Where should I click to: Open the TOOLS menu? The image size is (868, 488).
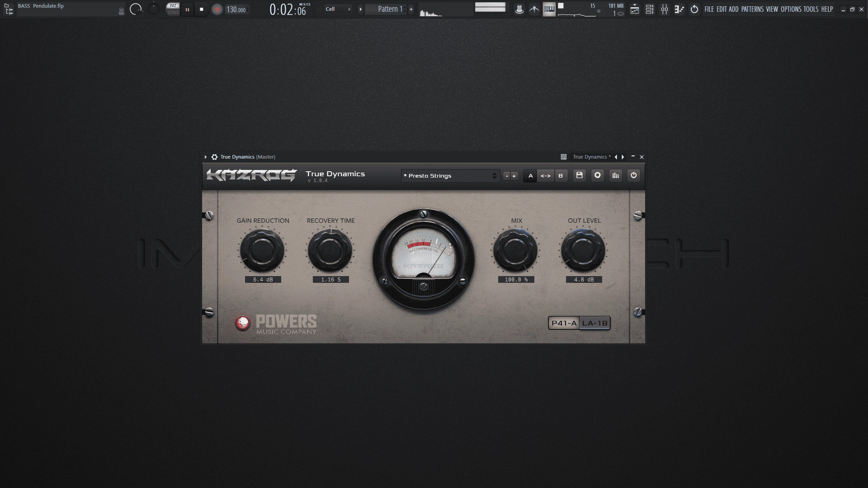point(811,9)
